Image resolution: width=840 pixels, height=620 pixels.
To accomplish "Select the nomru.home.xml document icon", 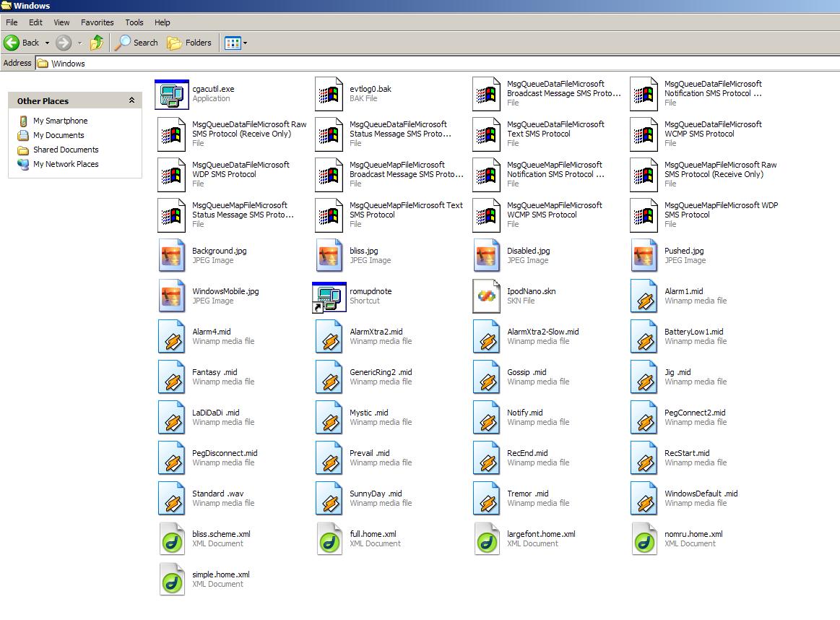I will pyautogui.click(x=644, y=539).
